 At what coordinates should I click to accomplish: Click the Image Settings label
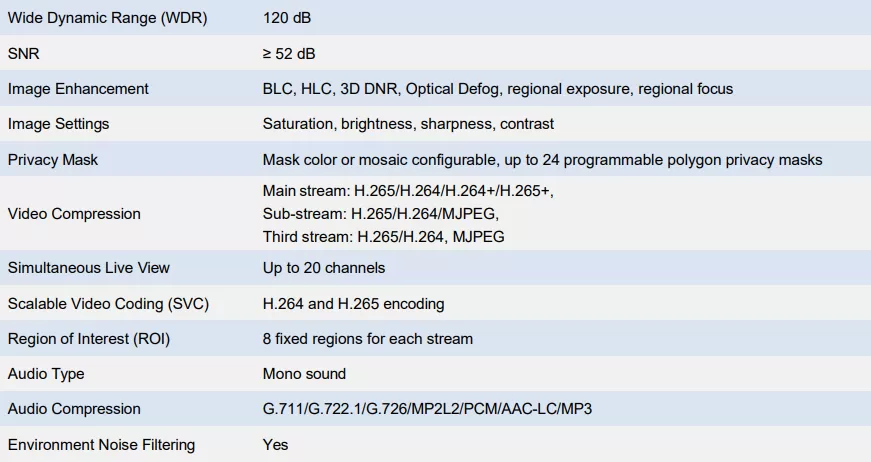pos(58,124)
